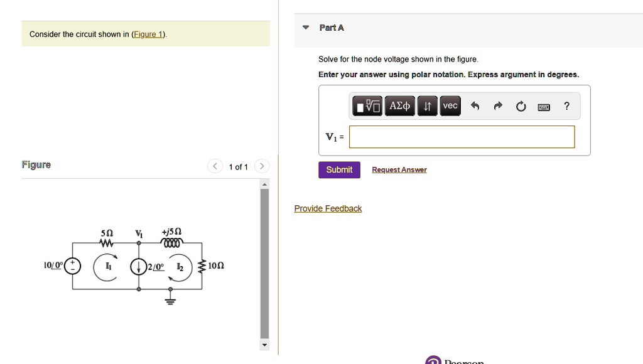Image resolution: width=643 pixels, height=364 pixels.
Task: Redo the answer change
Action: coord(497,105)
